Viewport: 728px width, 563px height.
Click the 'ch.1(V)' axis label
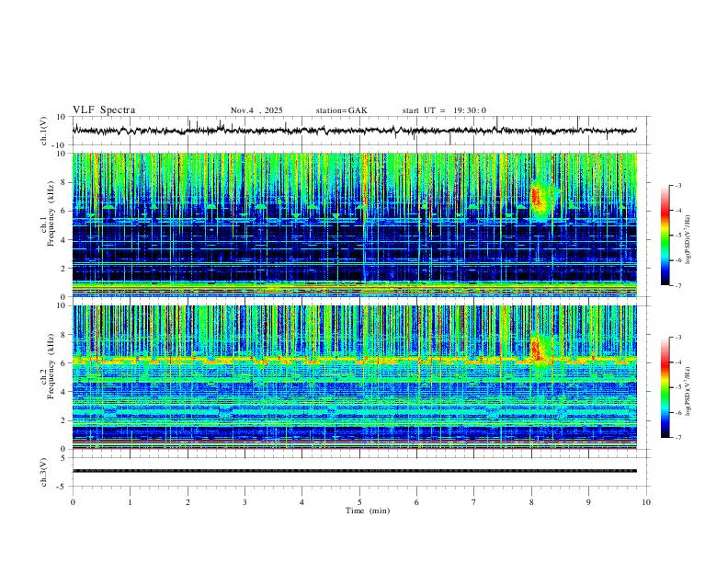pyautogui.click(x=44, y=131)
